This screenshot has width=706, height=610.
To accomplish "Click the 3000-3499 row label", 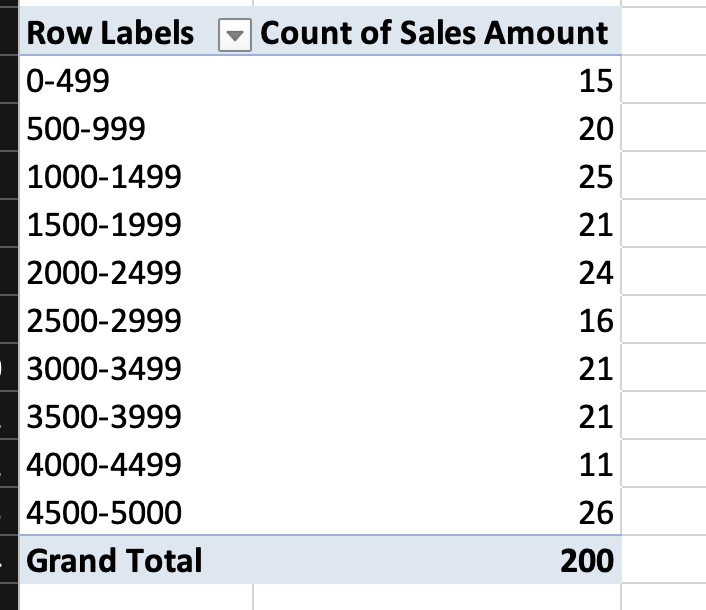I will pos(104,369).
